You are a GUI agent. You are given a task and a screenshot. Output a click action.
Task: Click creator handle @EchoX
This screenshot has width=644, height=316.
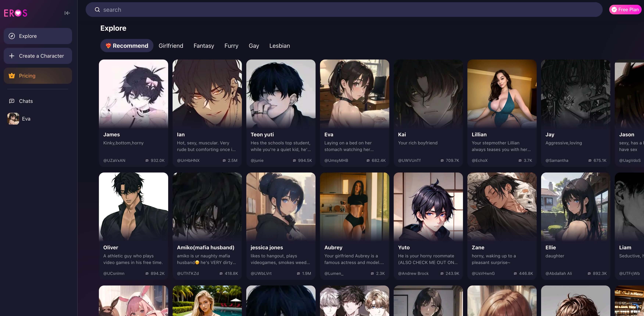(x=480, y=161)
